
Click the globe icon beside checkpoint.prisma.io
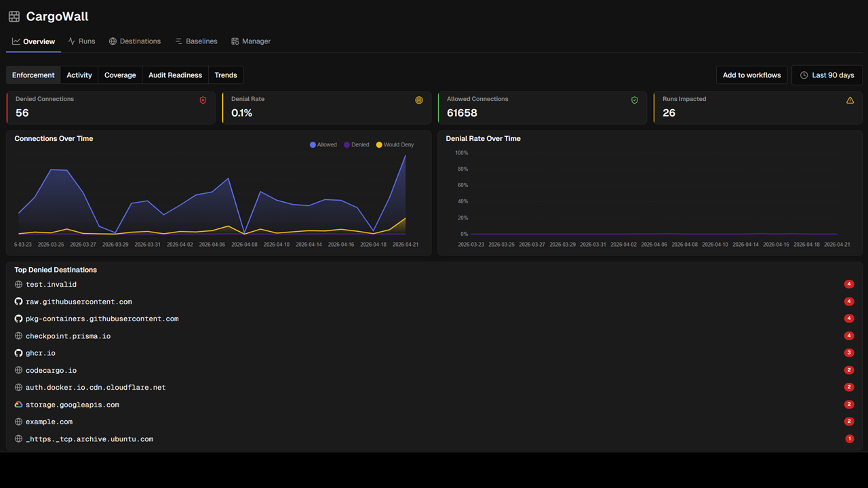[19, 336]
